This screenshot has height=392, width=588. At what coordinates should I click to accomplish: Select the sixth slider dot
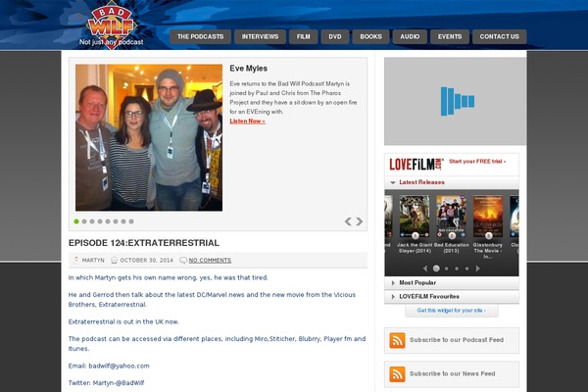click(116, 221)
